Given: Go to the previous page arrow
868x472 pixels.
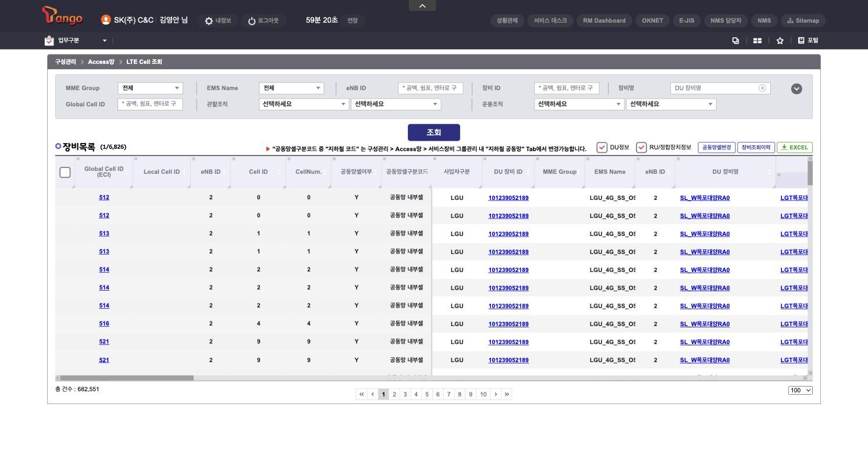Looking at the screenshot, I should 373,394.
